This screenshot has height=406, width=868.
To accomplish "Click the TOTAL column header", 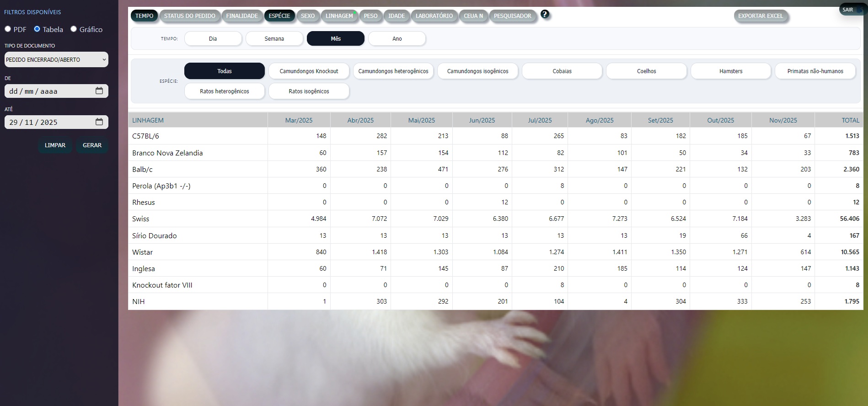I will [850, 120].
